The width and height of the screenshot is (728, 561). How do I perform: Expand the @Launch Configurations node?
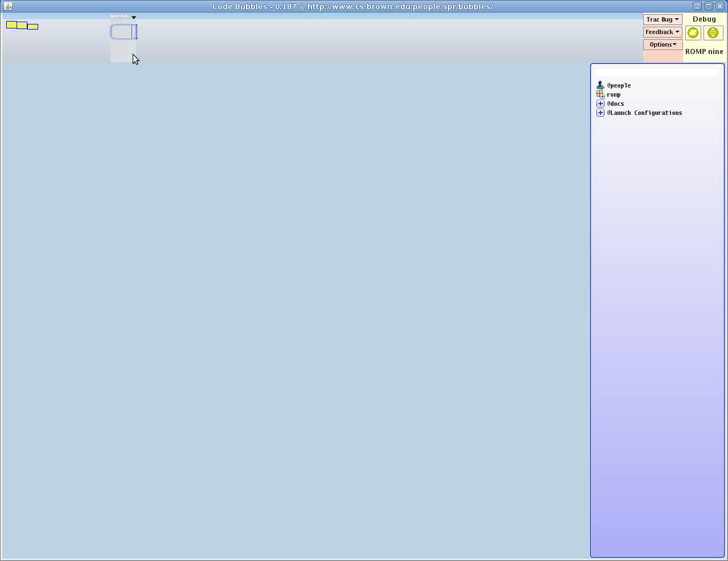click(x=600, y=113)
